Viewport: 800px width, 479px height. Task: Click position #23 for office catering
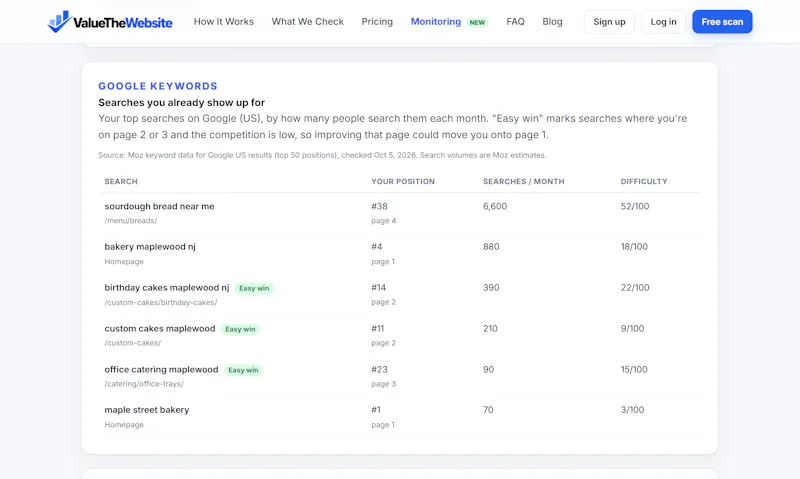coord(379,369)
